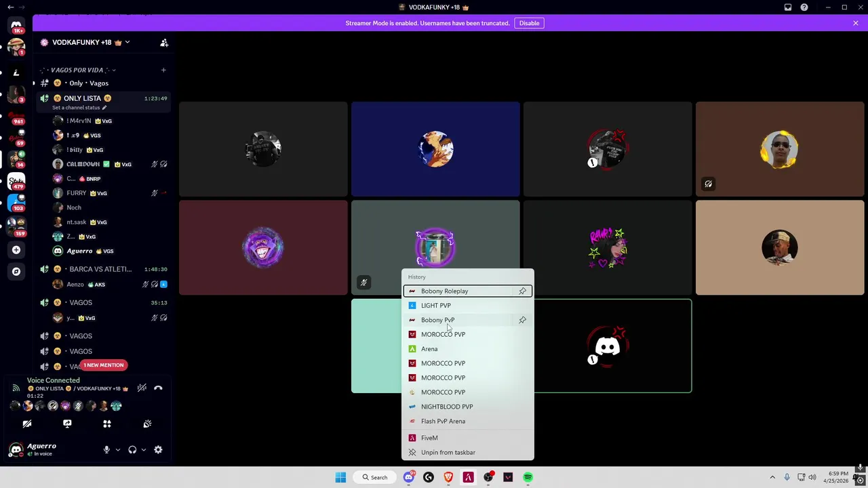This screenshot has height=488, width=868.
Task: Open VODKAFUNKY +18 server menu
Action: [x=86, y=43]
